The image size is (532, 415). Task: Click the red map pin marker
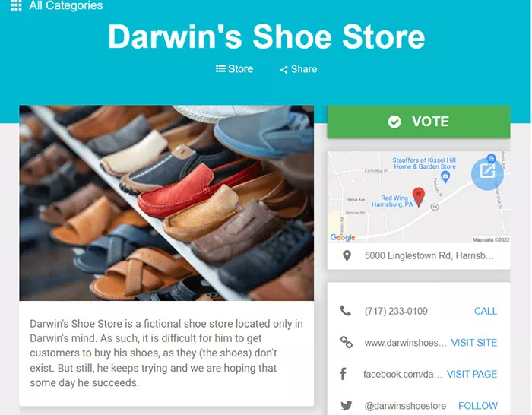tap(419, 196)
